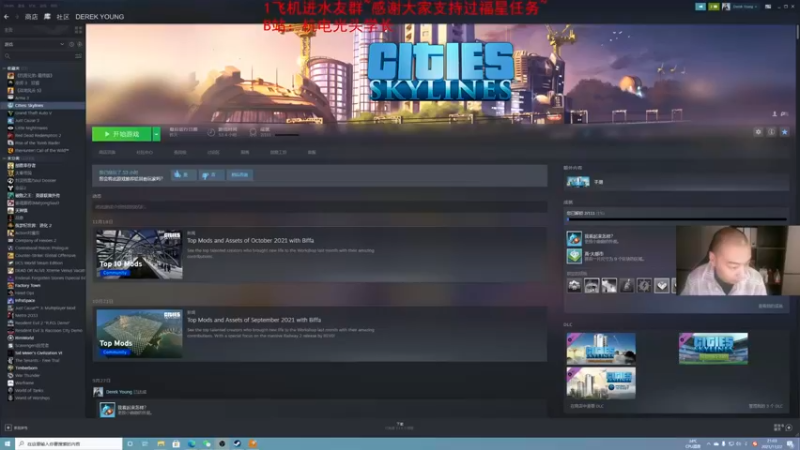Open the Derek Young account dropdown
The height and width of the screenshot is (450, 800).
coord(745,7)
